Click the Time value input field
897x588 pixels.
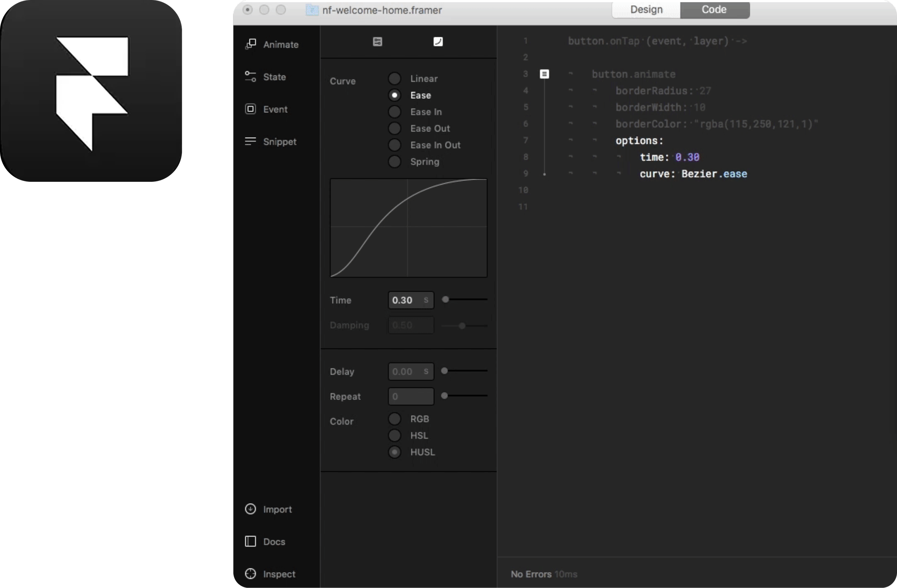click(x=406, y=300)
